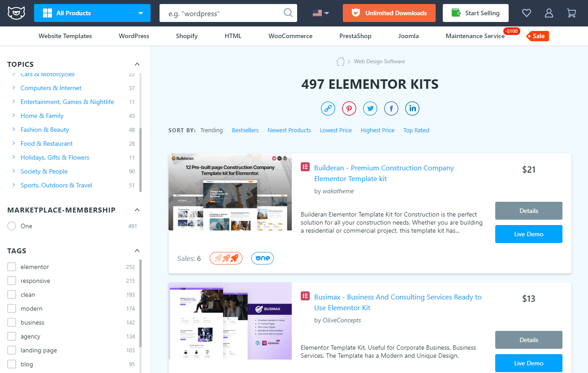Open the Joomla menu item
Screen dimensions: 588x373
(x=408, y=36)
